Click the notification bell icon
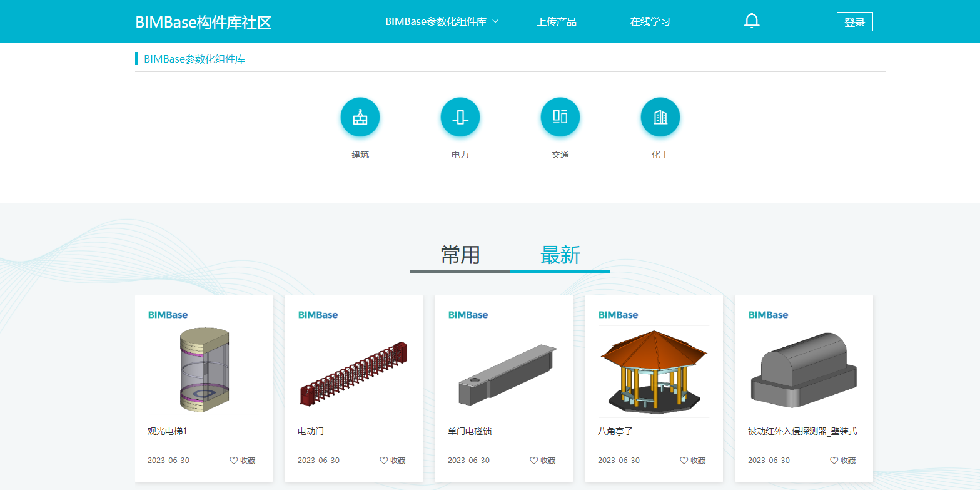This screenshot has height=490, width=980. pos(752,21)
